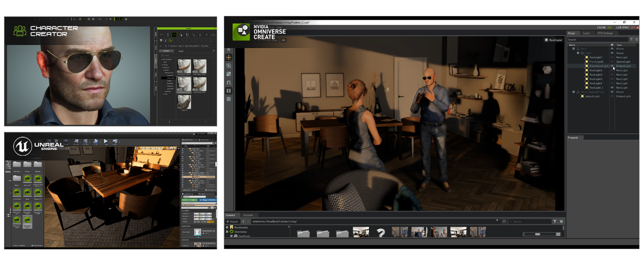Click snap magnet icon in Omniverse left toolbar
Image resolution: width=644 pixels, height=269 pixels.
(x=229, y=82)
